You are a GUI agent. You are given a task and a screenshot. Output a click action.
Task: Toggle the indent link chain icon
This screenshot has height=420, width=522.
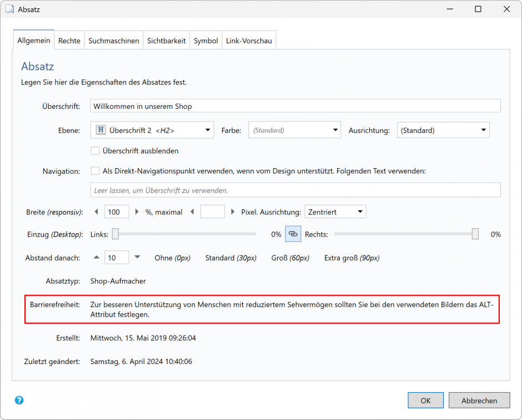293,234
